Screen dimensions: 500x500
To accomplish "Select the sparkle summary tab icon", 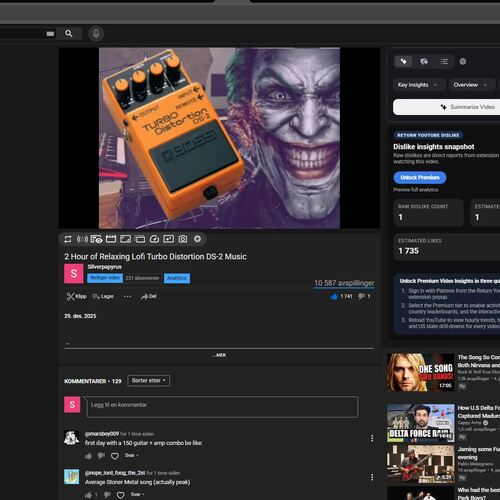I will point(404,61).
